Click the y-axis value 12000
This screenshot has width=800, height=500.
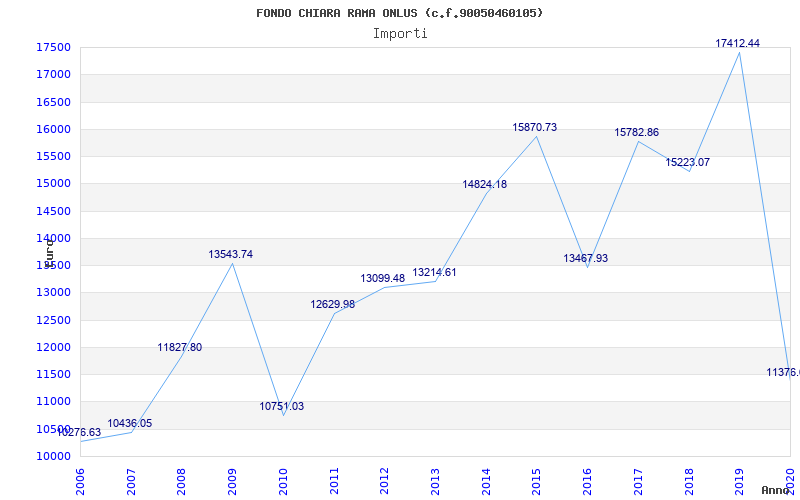[x=53, y=348]
